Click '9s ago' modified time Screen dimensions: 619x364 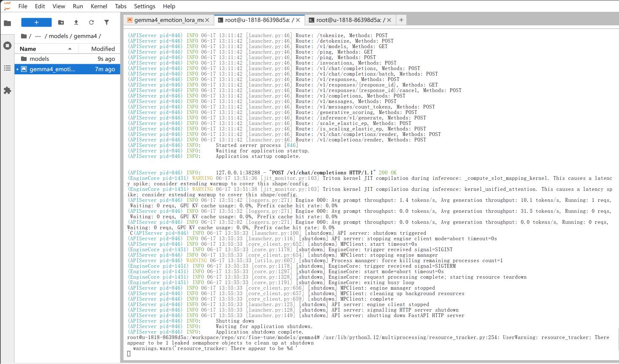106,59
